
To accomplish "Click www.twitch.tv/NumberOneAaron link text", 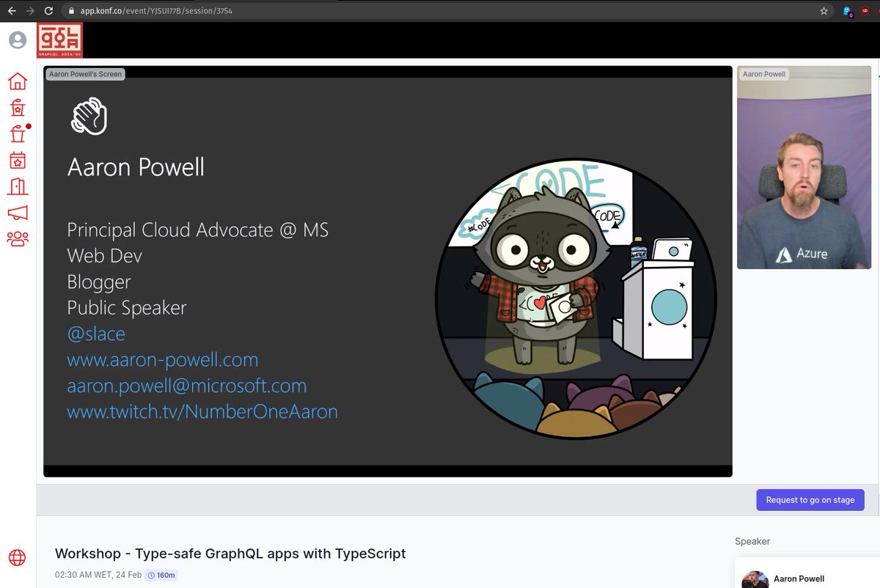I will 202,411.
